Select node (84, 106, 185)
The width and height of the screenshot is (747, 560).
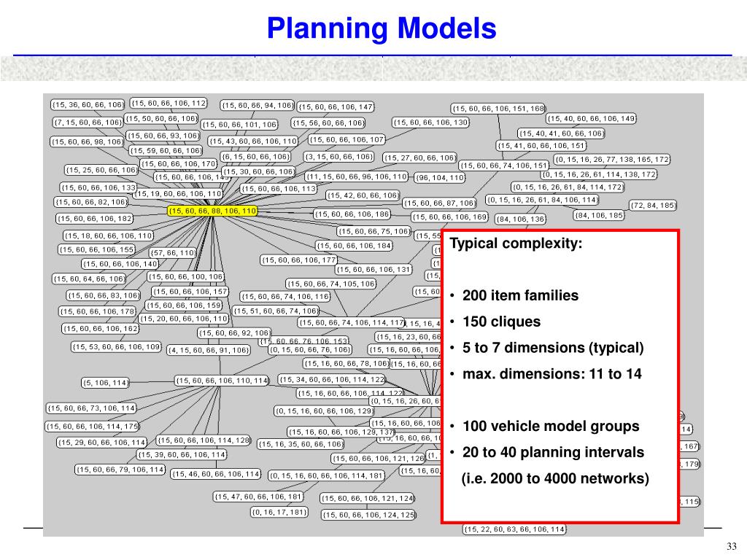coord(599,215)
